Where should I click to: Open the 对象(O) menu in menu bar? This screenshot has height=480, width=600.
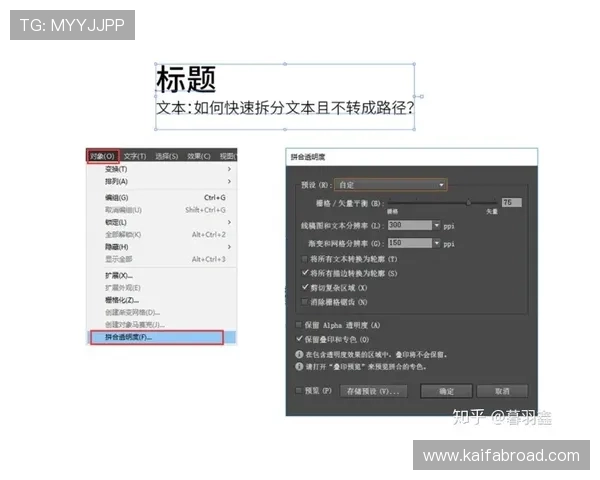[x=103, y=156]
